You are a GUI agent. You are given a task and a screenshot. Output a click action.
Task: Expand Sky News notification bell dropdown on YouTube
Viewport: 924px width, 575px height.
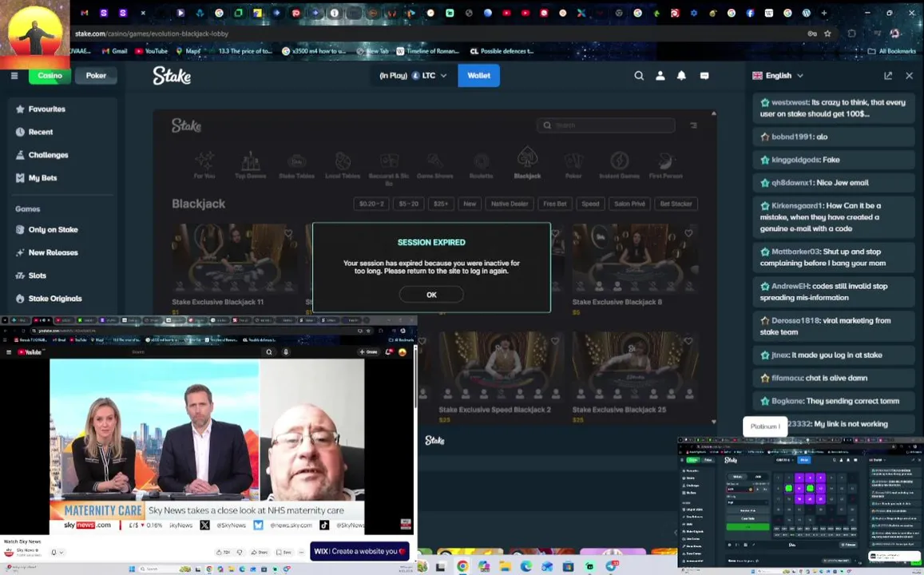pyautogui.click(x=57, y=553)
